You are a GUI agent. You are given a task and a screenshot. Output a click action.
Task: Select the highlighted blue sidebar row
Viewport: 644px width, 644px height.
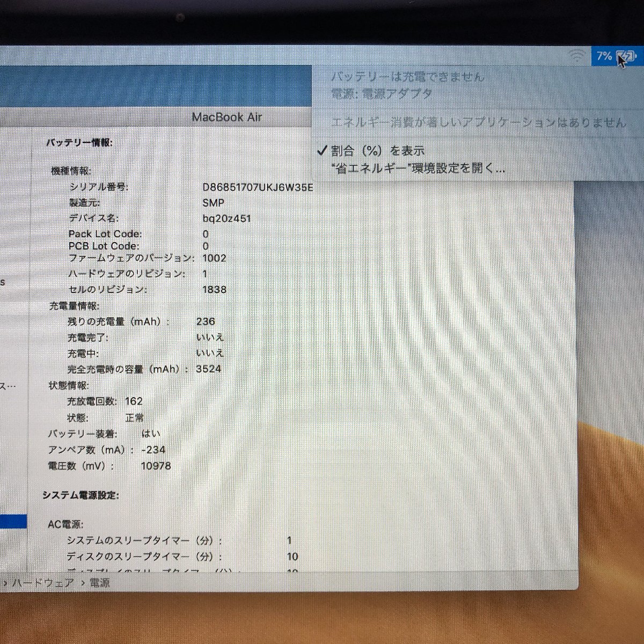13,521
